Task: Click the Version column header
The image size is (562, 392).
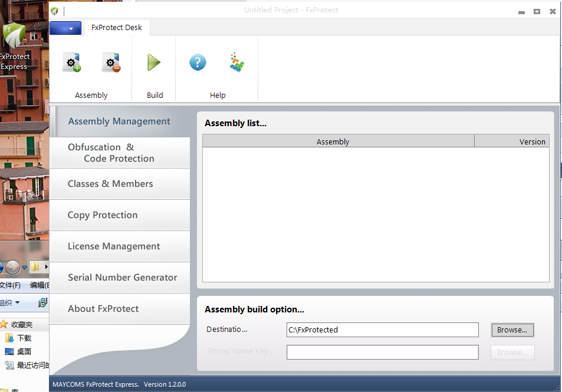Action: (512, 141)
